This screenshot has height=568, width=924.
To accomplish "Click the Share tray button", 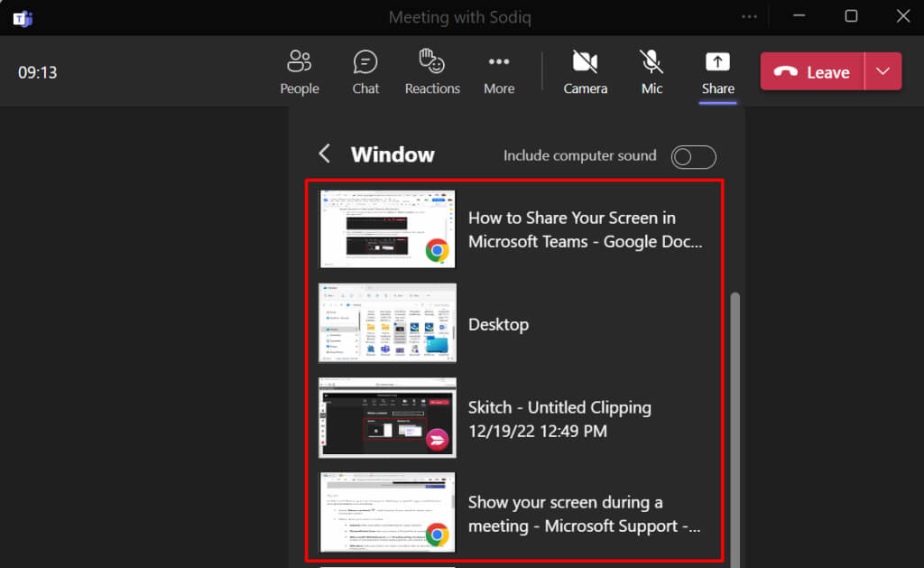I will pos(717,72).
